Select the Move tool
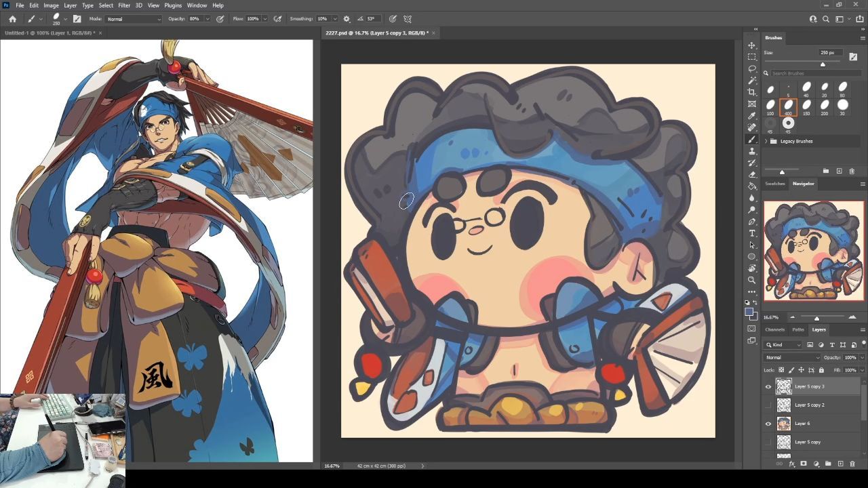This screenshot has width=868, height=488. (751, 45)
